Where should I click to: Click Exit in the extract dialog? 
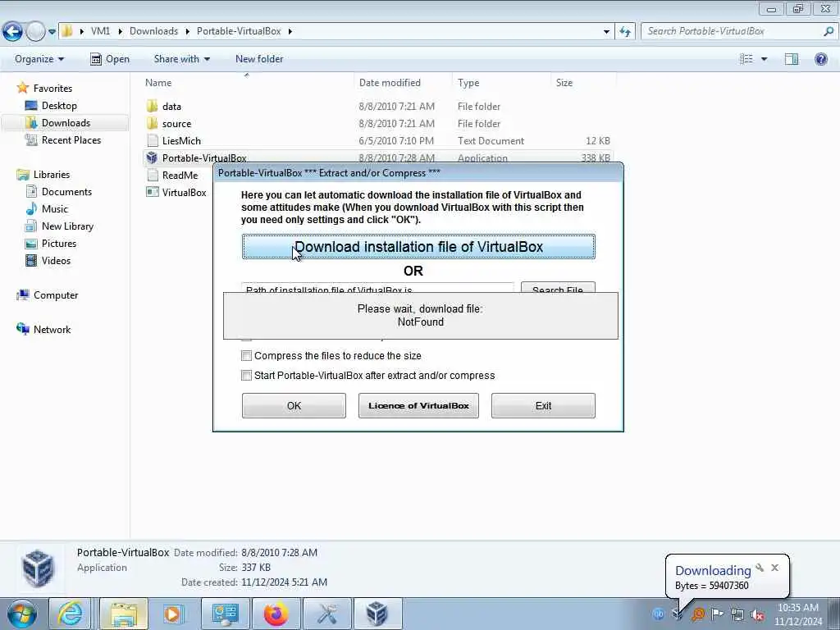(543, 405)
